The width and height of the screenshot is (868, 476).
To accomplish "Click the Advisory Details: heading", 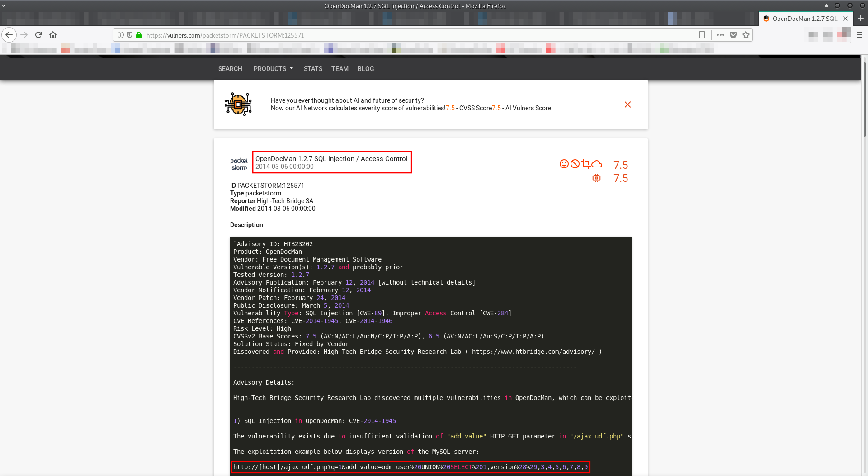I will (x=264, y=382).
